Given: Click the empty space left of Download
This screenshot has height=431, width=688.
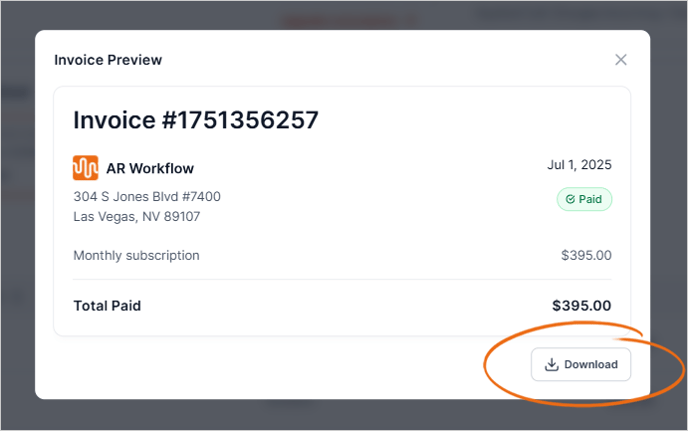Looking at the screenshot, I should [300, 365].
